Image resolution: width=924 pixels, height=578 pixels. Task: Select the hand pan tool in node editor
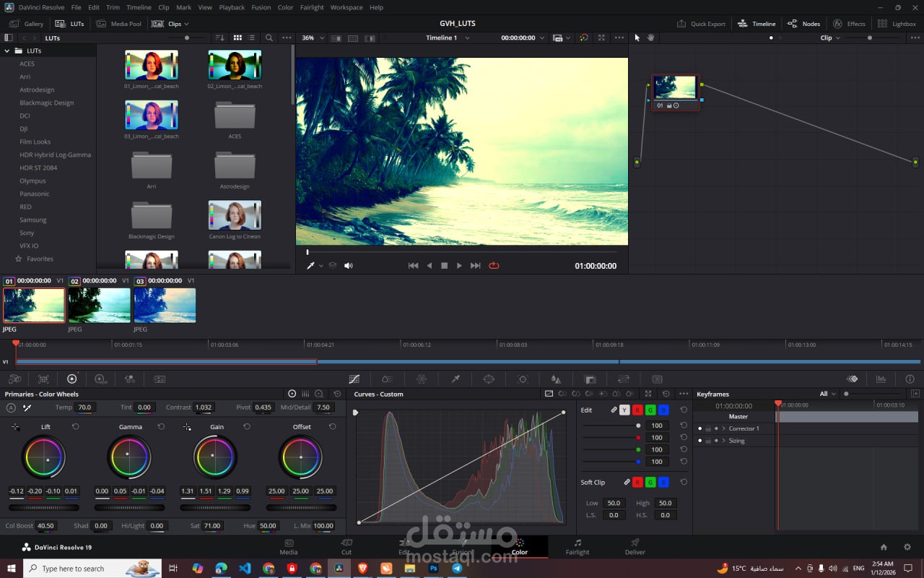coord(650,38)
